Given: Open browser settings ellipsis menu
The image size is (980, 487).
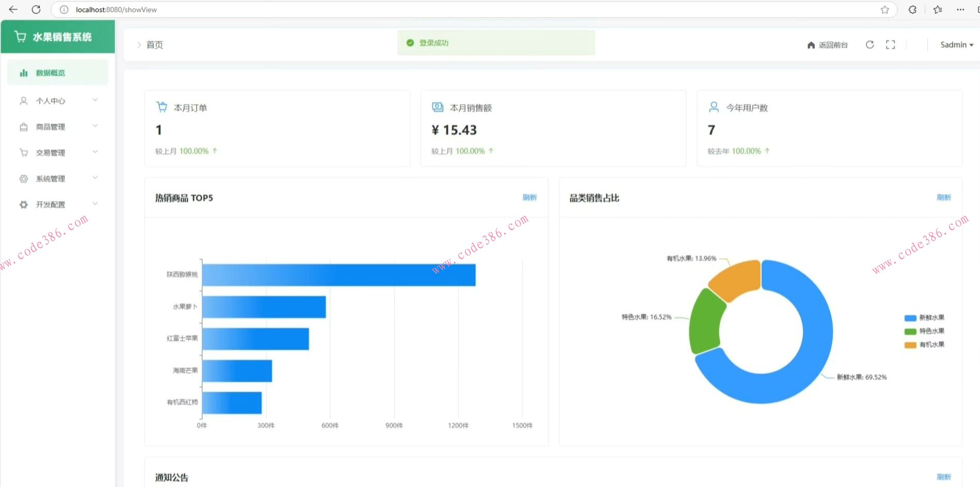Looking at the screenshot, I should pyautogui.click(x=960, y=9).
